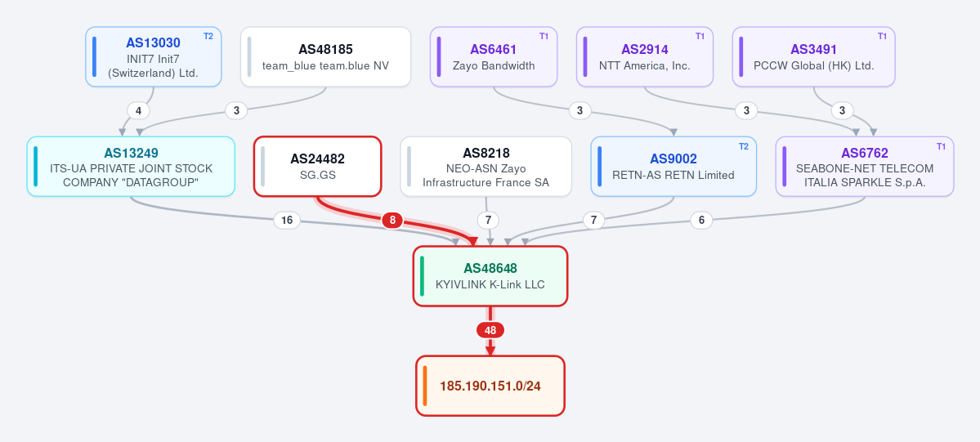The height and width of the screenshot is (442, 980).
Task: Click the edge count badge labeled 6
Action: coord(702,220)
